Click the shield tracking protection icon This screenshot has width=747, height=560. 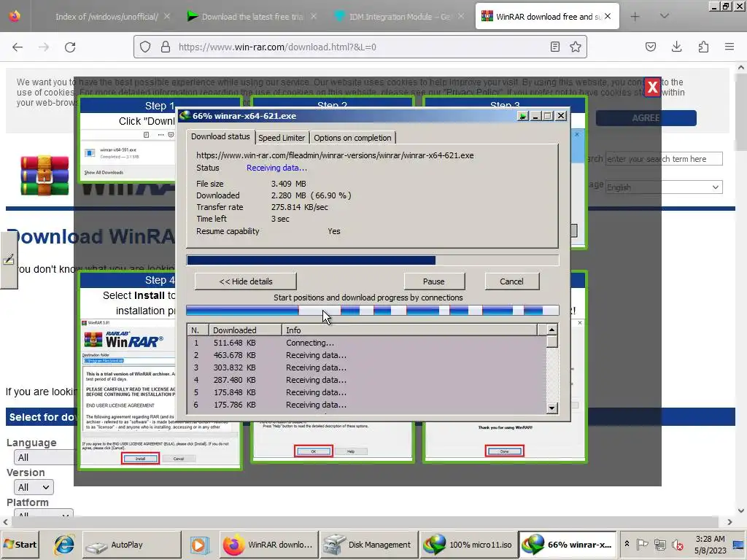point(145,47)
